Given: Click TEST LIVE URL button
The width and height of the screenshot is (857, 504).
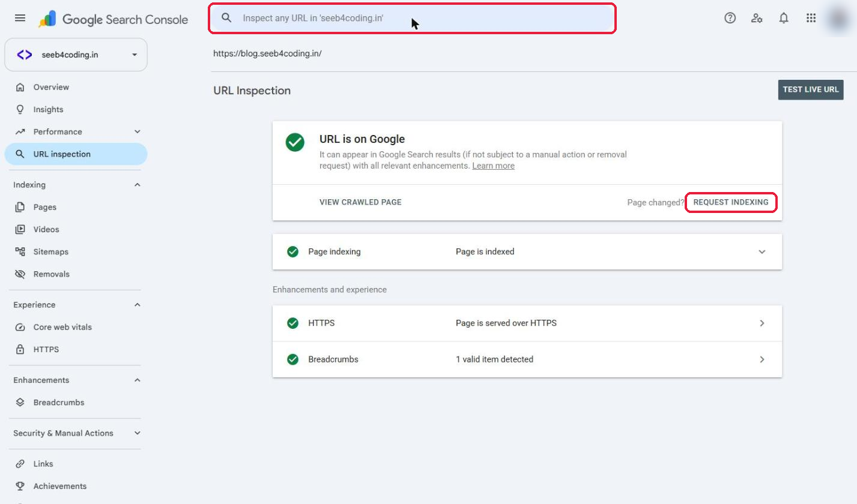Looking at the screenshot, I should pos(811,89).
